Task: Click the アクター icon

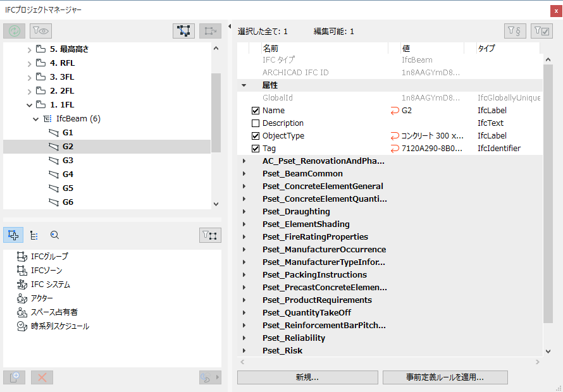Action: (x=22, y=298)
